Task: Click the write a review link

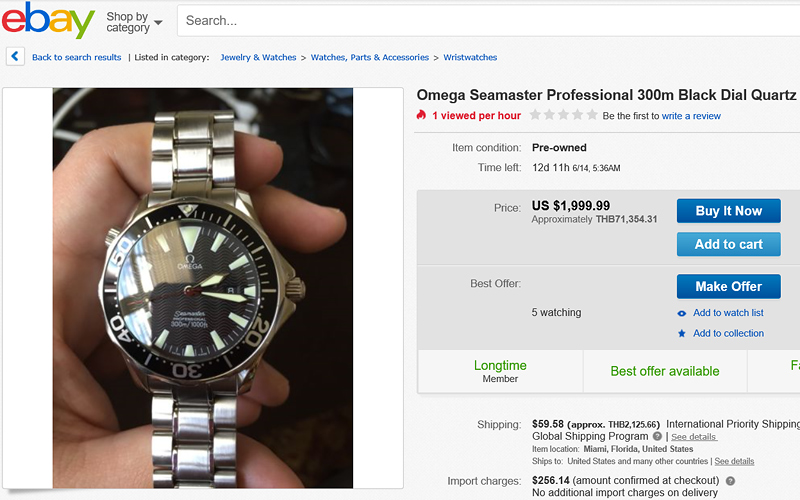Action: [x=691, y=116]
